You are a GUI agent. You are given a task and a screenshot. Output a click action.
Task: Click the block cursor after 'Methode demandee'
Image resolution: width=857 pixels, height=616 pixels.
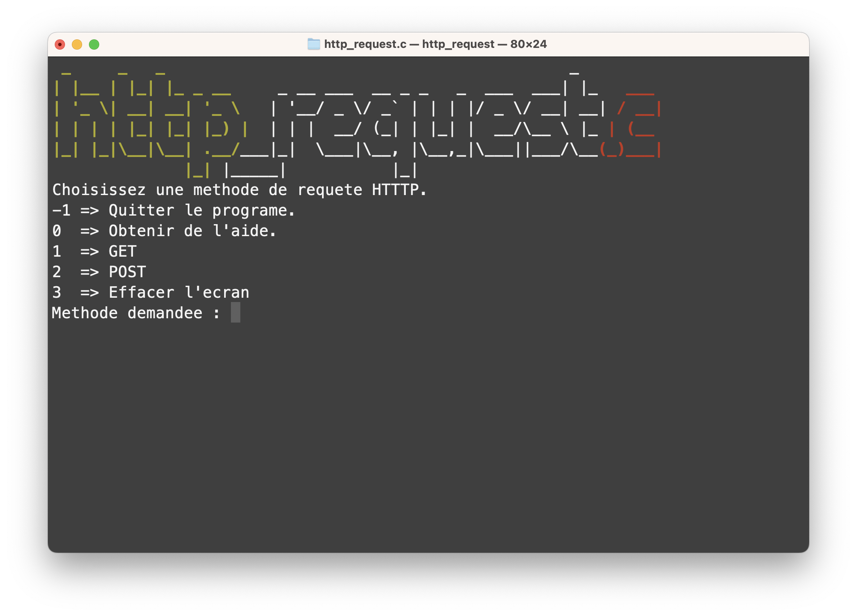click(x=236, y=313)
